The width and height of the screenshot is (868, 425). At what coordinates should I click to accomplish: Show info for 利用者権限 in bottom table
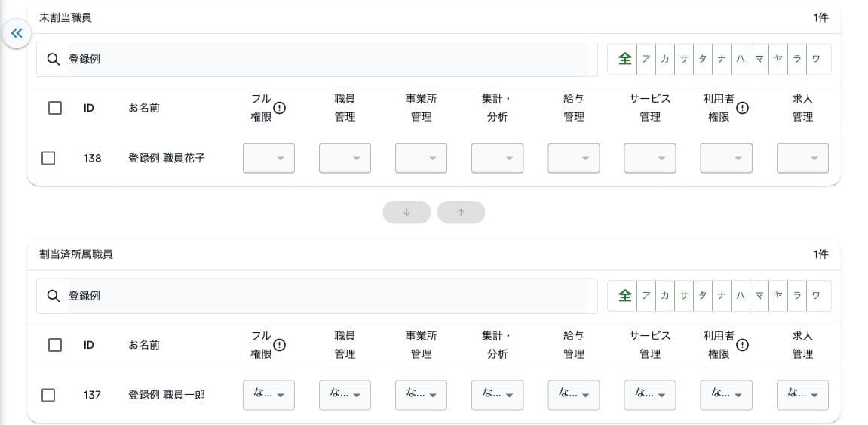pos(742,345)
